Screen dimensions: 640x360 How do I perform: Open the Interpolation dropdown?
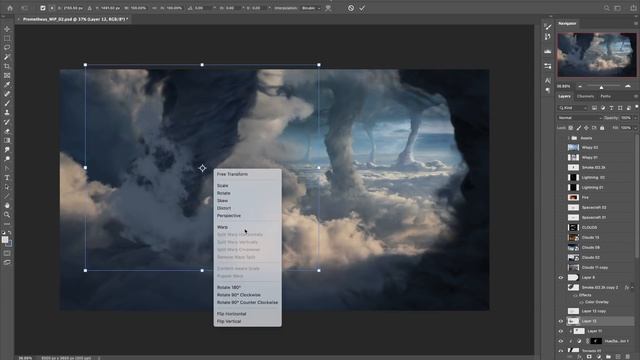coord(311,8)
